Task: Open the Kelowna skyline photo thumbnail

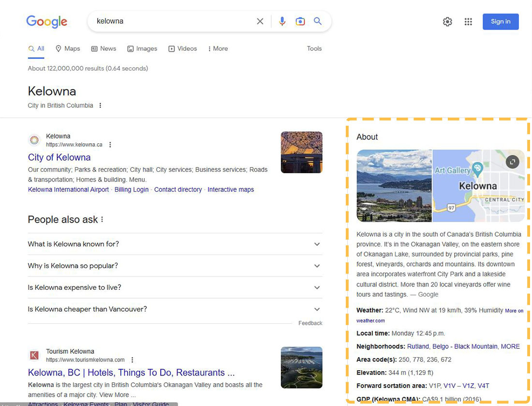Action: (394, 185)
